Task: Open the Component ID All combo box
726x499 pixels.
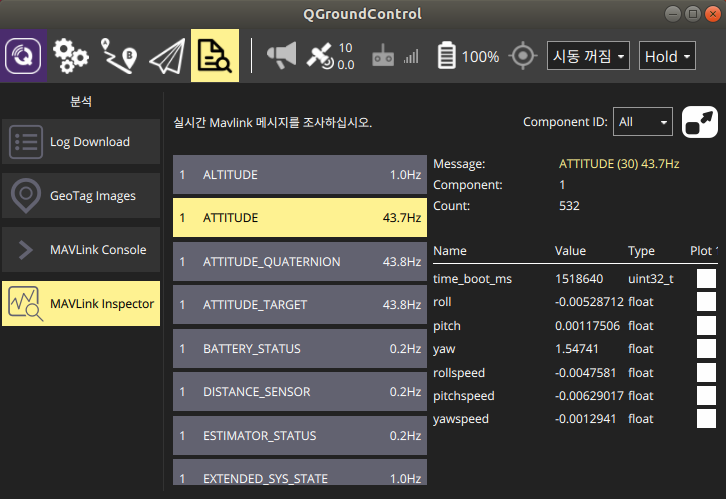Action: (x=643, y=122)
